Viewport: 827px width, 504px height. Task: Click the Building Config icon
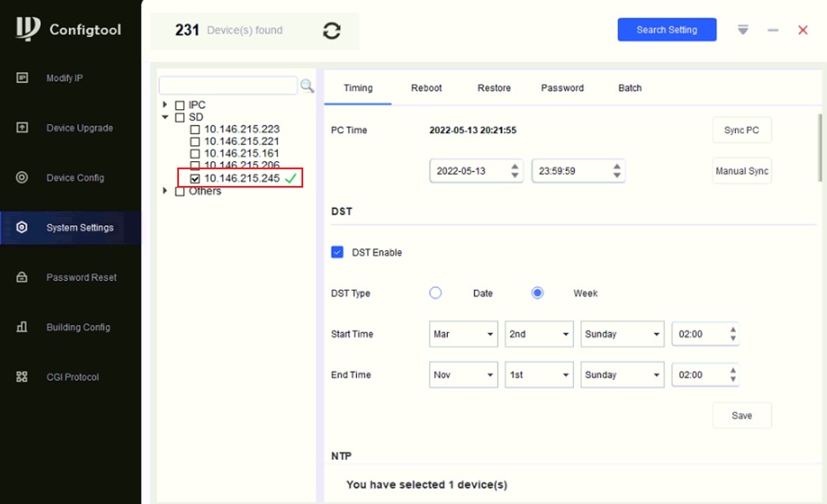[x=22, y=327]
